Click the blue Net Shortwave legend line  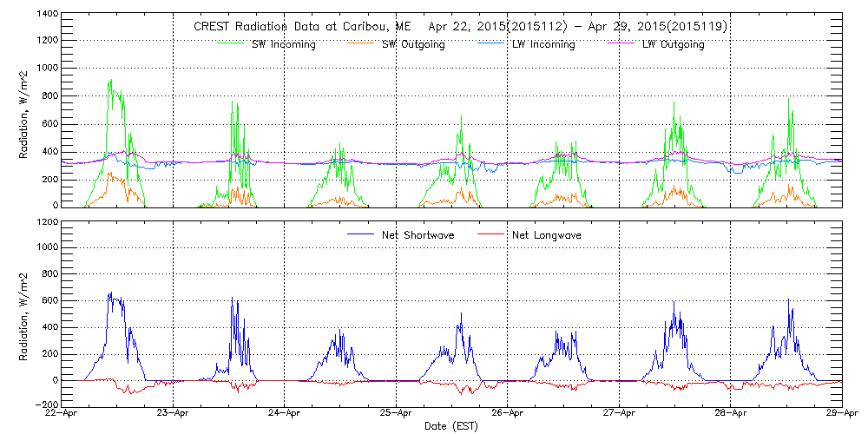click(359, 234)
